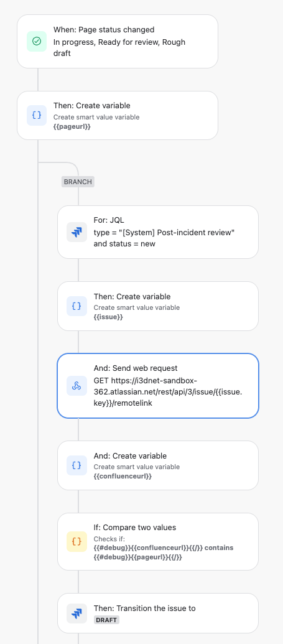Image resolution: width=283 pixels, height=644 pixels.
Task: Open the Compare two values condition
Action: (x=158, y=542)
